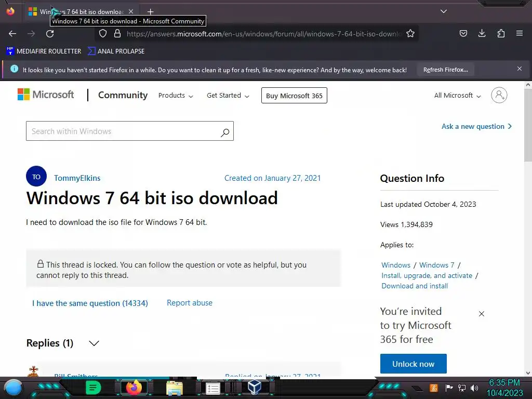Open the Community home link
Screen dimensions: 532x399
tap(123, 95)
